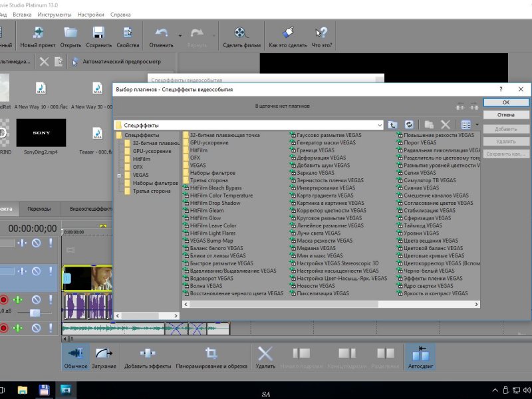Mute the first audio track
Screen dimensions: 532x399
(x=37, y=300)
